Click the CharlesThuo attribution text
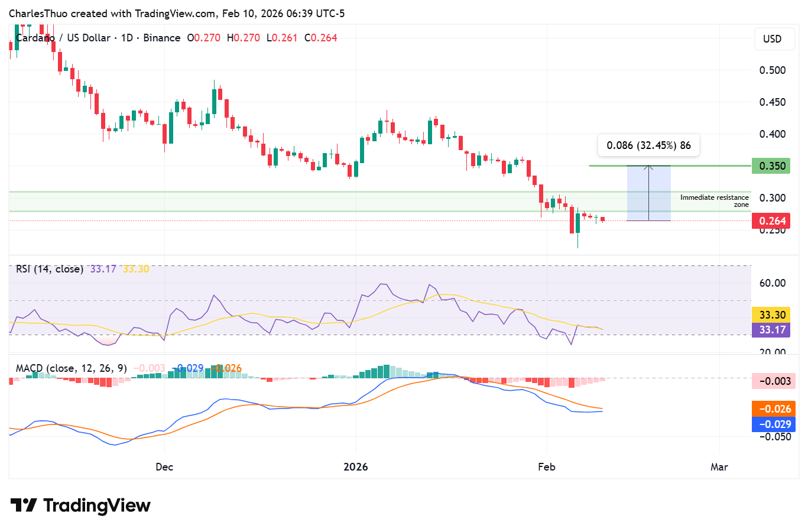808x532 pixels. tap(37, 13)
